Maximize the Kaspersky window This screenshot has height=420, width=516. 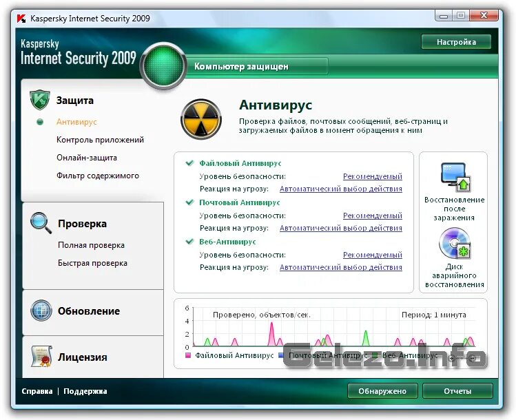(461, 15)
